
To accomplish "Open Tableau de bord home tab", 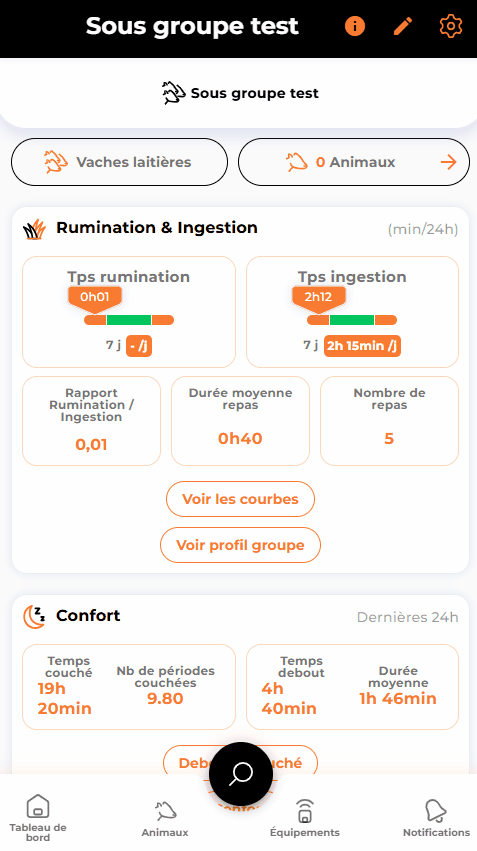I will point(37,818).
